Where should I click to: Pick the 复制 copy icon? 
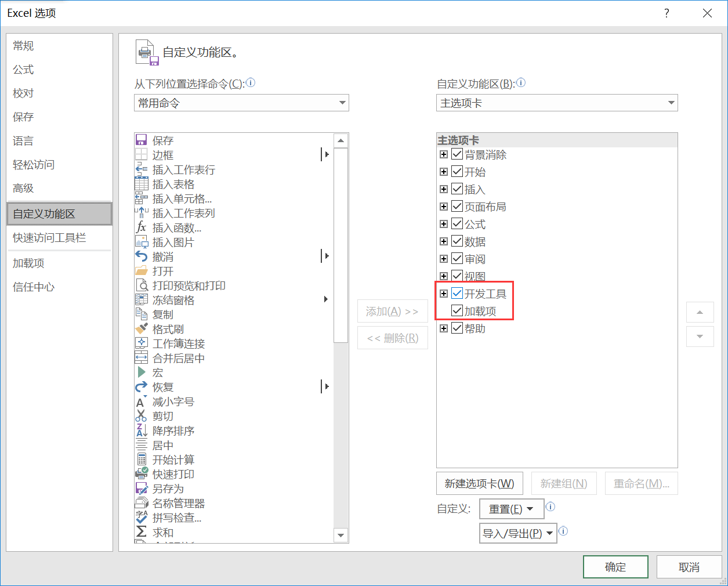[141, 314]
